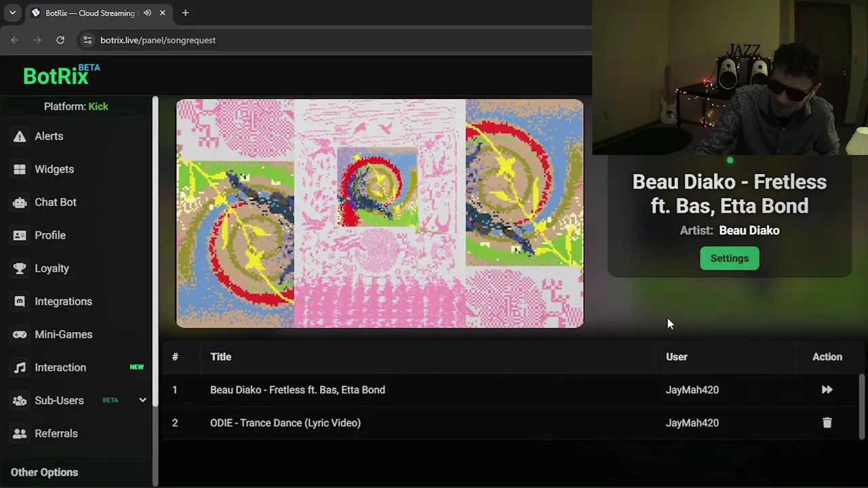The width and height of the screenshot is (868, 488).
Task: Click the Referrals people icon
Action: coord(20,434)
